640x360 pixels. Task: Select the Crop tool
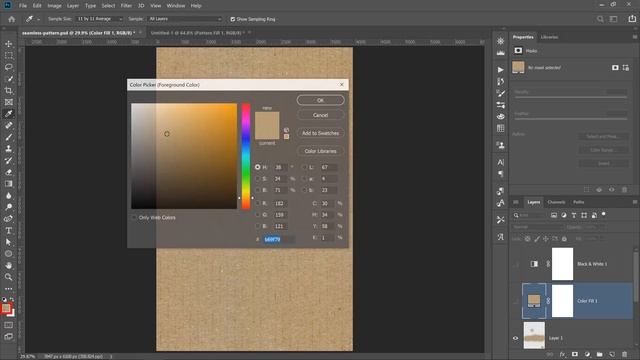(9, 91)
